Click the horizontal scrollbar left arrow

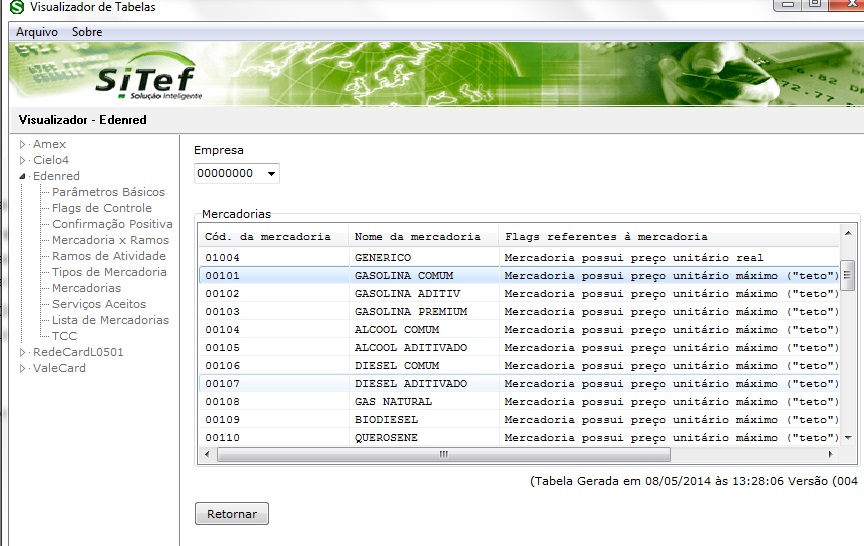207,455
